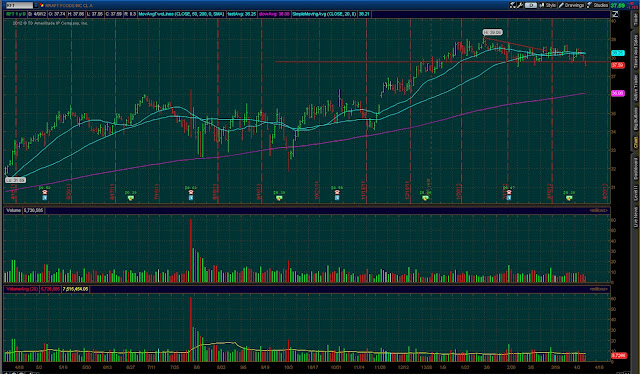Click the Hi: 39.06 price bubble
The image size is (640, 374).
click(x=492, y=32)
